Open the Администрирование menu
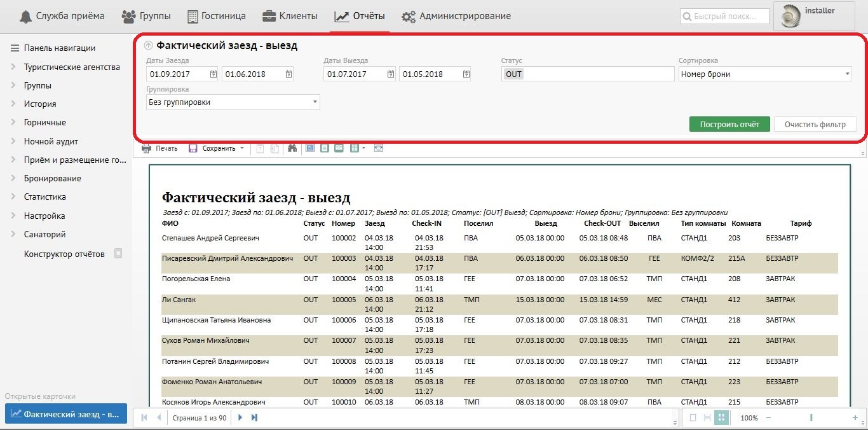Screen dimensions: 868x430 pos(456,16)
